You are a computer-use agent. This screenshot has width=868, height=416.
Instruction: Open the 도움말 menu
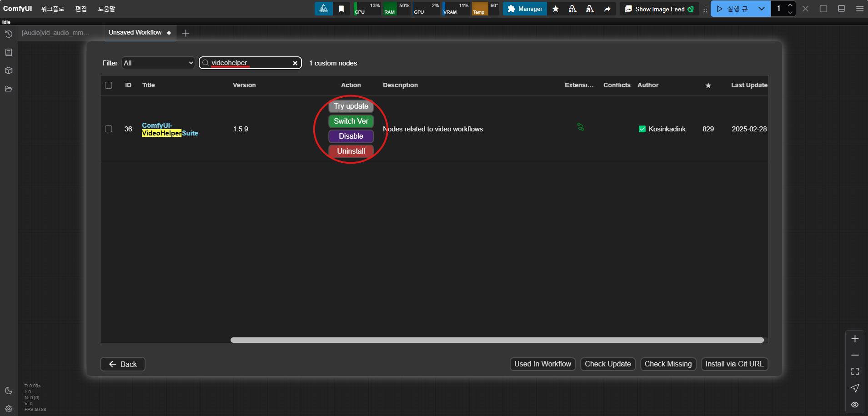[x=106, y=9]
